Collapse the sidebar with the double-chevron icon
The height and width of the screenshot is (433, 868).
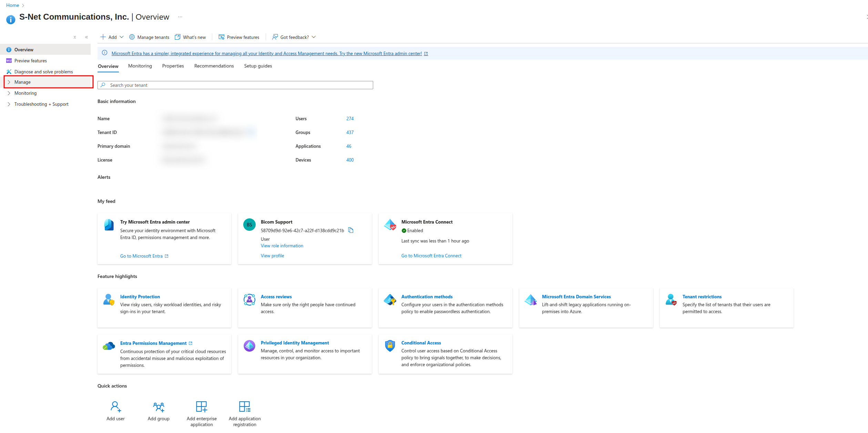(x=86, y=37)
